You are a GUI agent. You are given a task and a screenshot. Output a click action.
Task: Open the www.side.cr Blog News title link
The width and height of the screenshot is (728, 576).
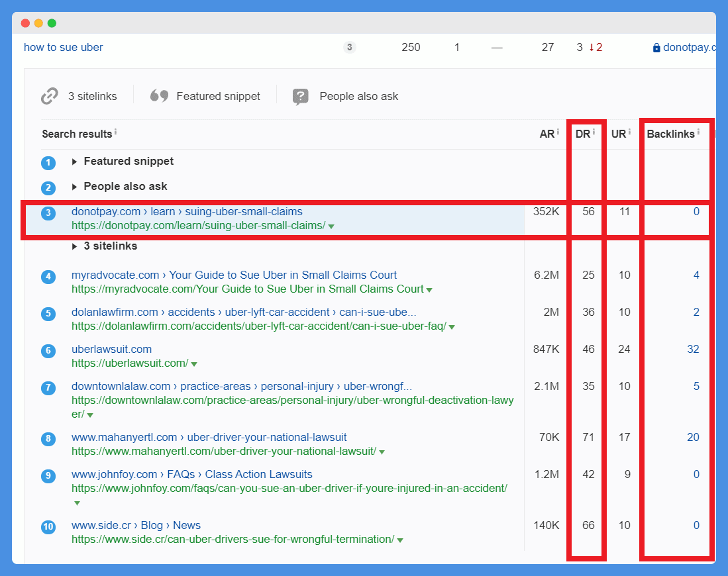coord(136,526)
